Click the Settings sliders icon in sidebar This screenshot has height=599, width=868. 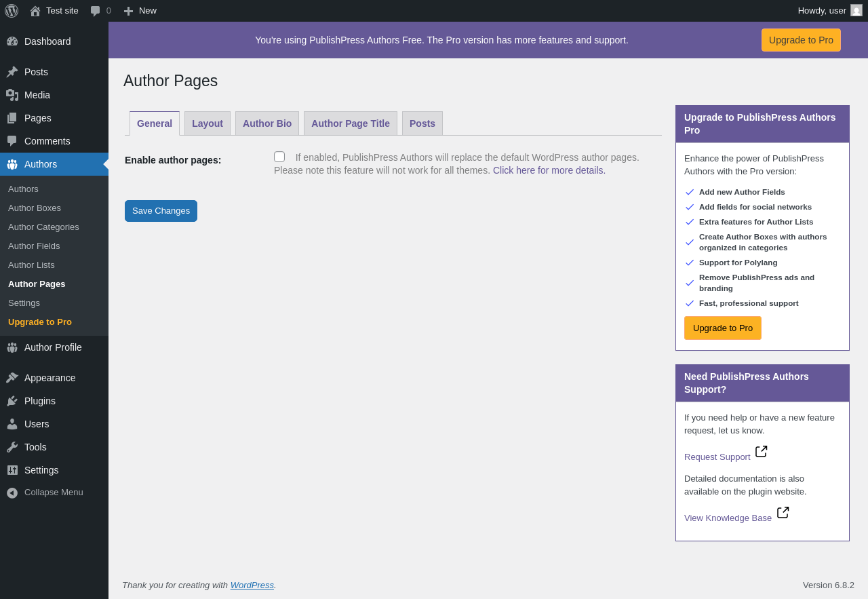(x=12, y=470)
